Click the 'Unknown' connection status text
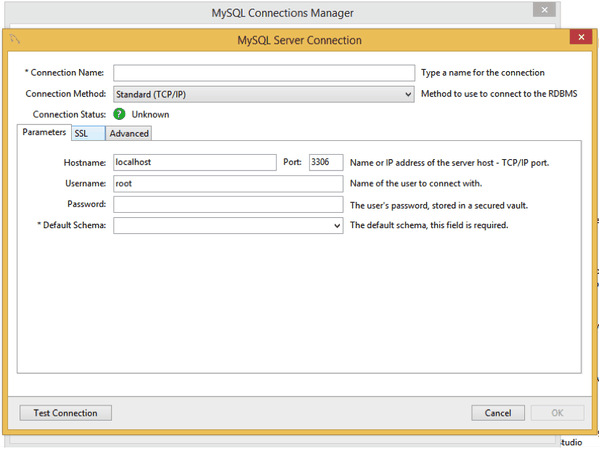 151,115
